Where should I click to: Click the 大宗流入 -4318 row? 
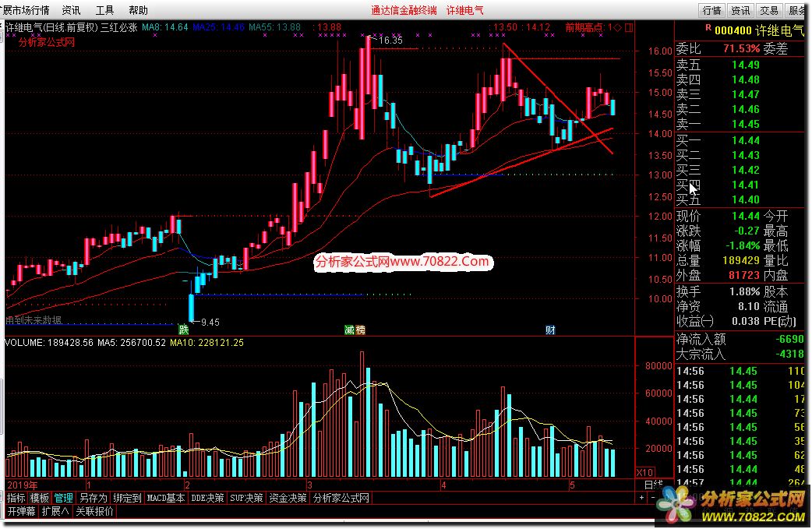(x=740, y=354)
